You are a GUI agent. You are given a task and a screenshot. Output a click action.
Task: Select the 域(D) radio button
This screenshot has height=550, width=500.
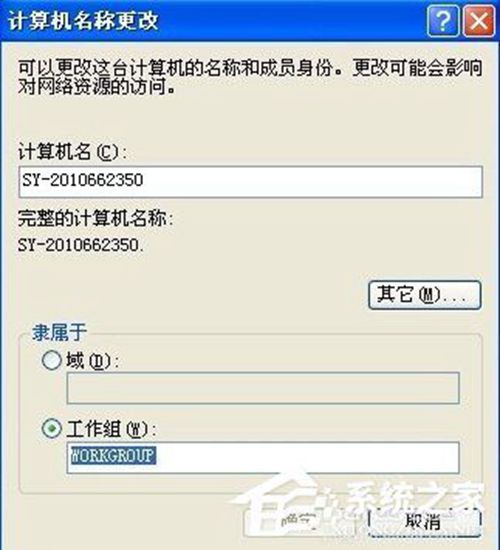(51, 360)
